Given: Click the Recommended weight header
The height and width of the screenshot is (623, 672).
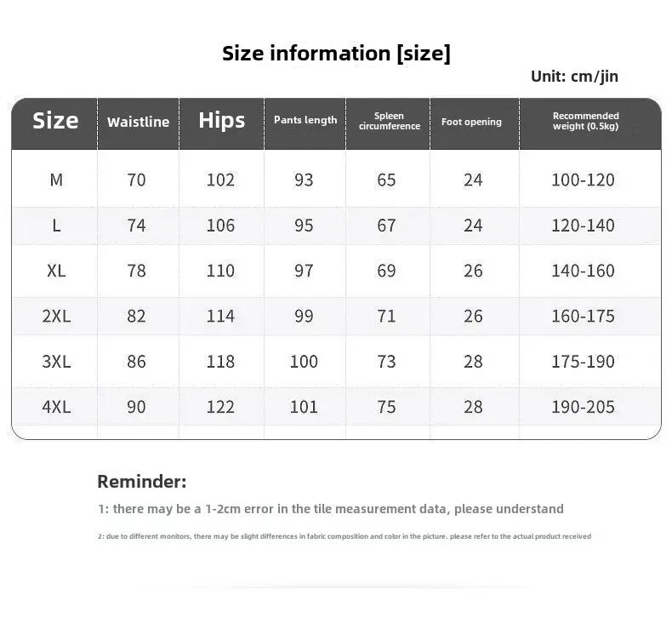Looking at the screenshot, I should pyautogui.click(x=585, y=121).
